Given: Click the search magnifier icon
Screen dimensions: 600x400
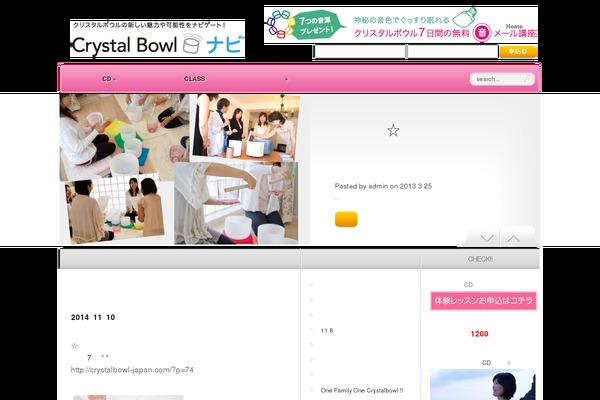Looking at the screenshot, I should [528, 79].
